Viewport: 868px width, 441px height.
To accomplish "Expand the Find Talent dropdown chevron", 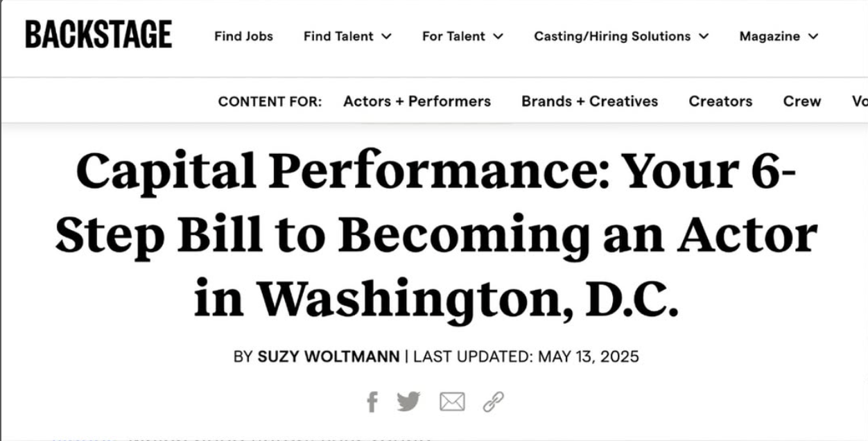I will pyautogui.click(x=387, y=36).
